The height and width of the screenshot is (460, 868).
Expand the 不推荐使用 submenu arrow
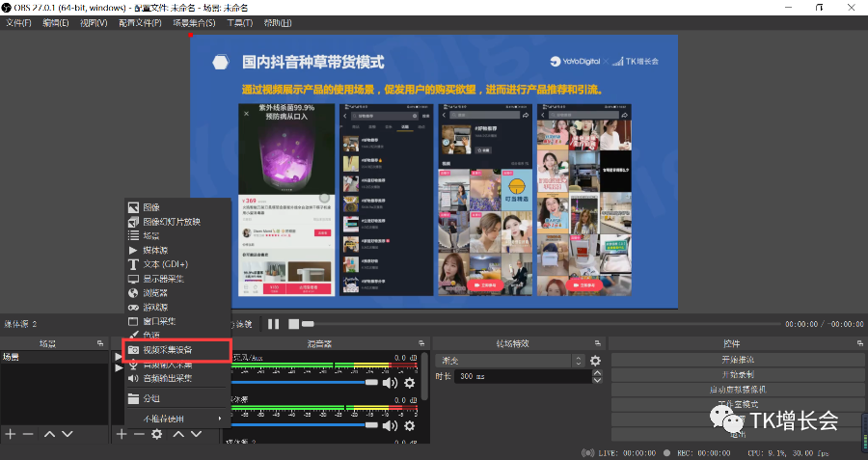(x=220, y=419)
